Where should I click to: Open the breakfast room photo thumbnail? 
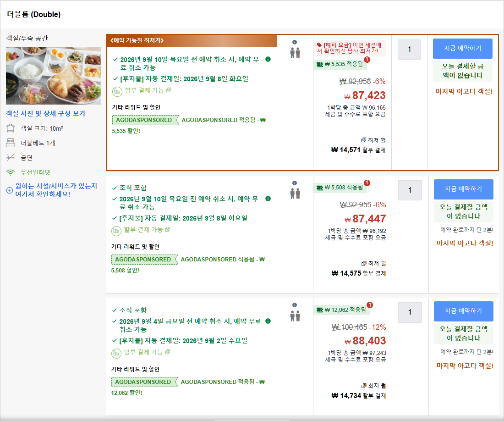pyautogui.click(x=53, y=76)
